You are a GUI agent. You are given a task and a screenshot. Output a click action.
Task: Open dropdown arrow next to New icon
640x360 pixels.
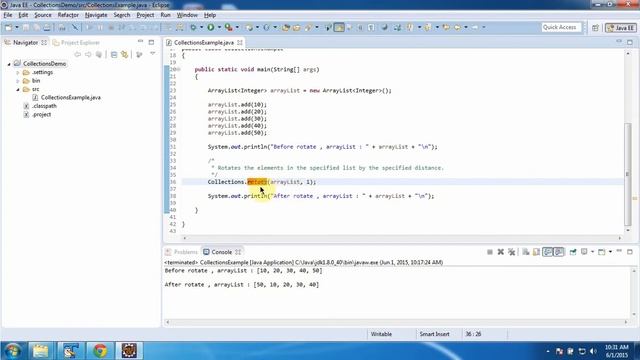(x=17, y=27)
